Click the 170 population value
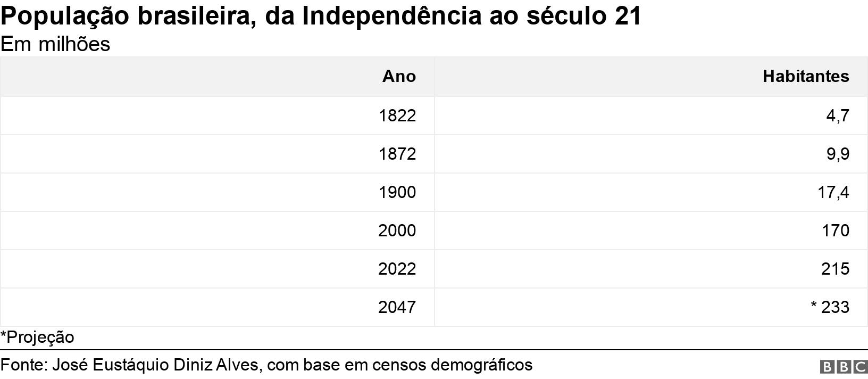 click(835, 230)
